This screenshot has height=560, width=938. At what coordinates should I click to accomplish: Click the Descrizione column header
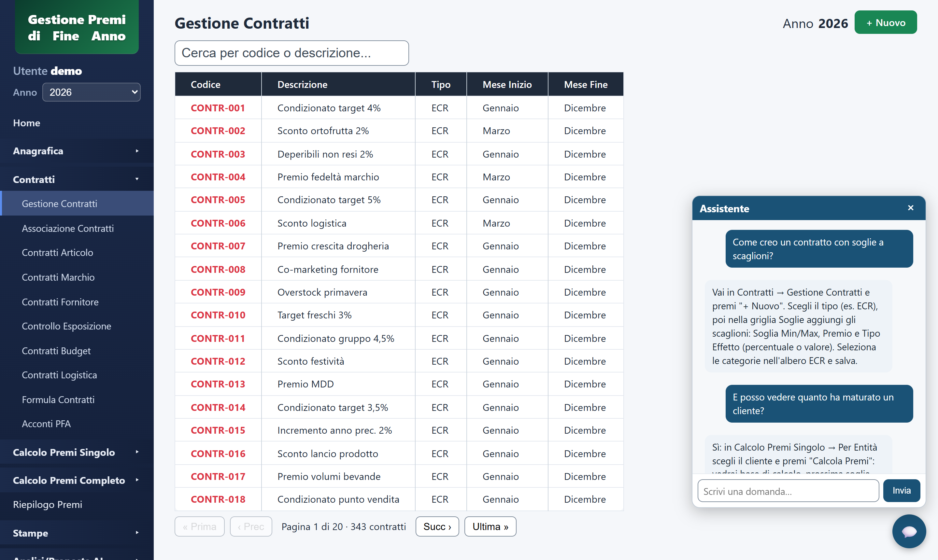click(x=338, y=84)
